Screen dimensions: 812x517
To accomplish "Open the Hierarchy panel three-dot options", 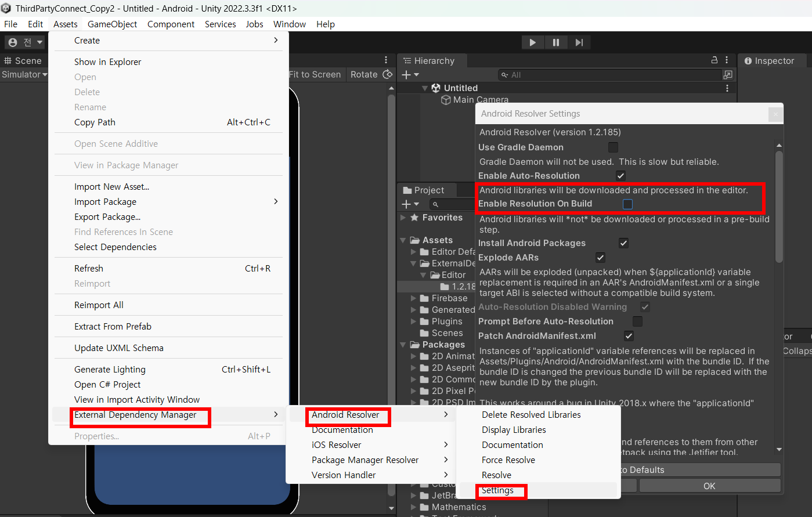I will (x=727, y=60).
